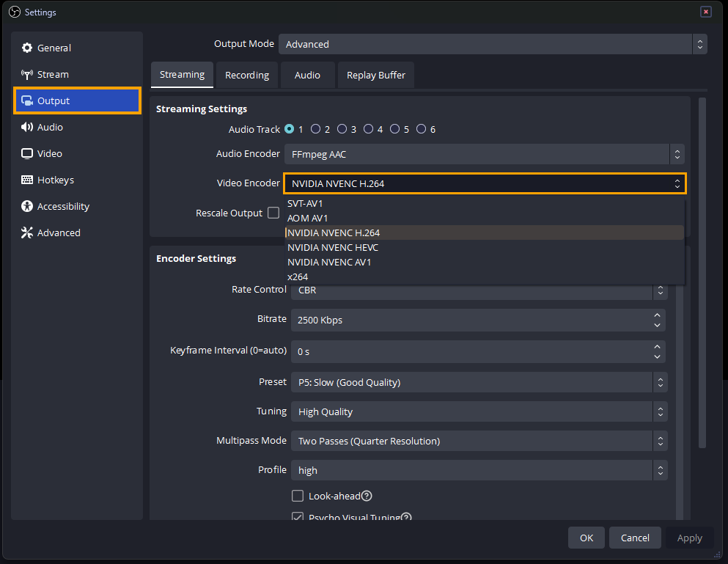728x564 pixels.
Task: Open the Rate Control dropdown
Action: pos(479,292)
